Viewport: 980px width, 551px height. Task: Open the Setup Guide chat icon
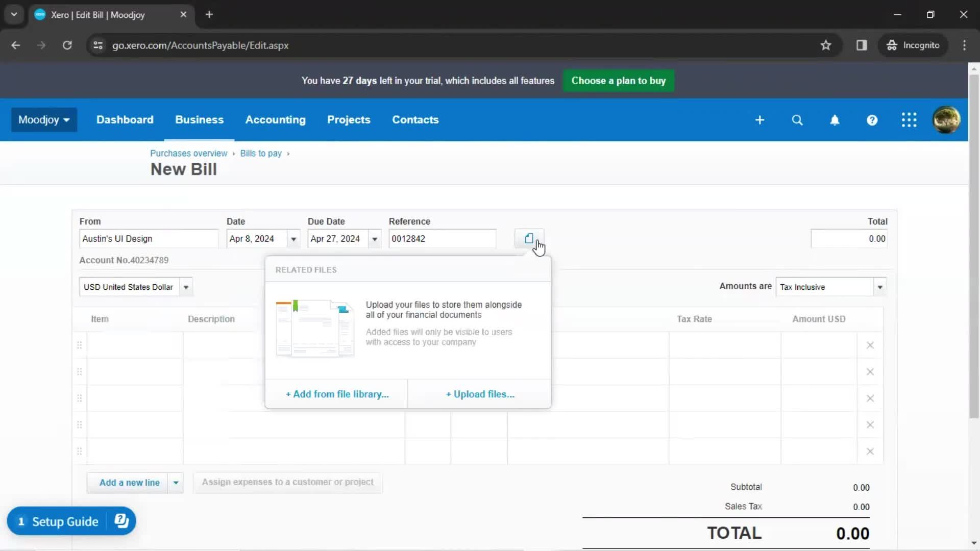click(x=121, y=521)
